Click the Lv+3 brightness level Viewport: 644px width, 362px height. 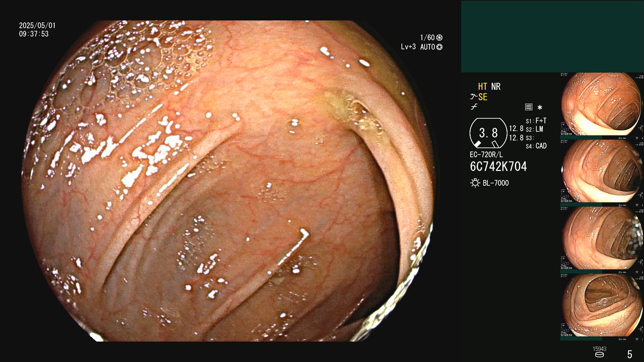coord(408,47)
